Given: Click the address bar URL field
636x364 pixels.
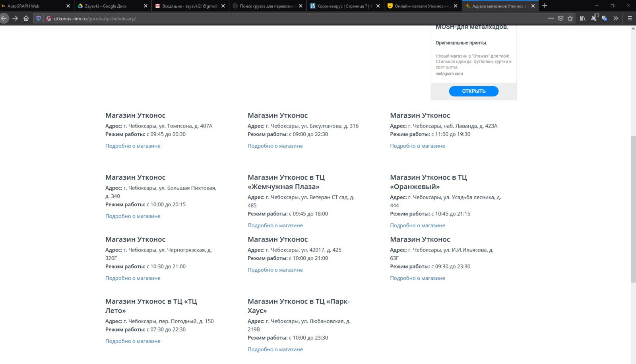Looking at the screenshot, I should 278,18.
